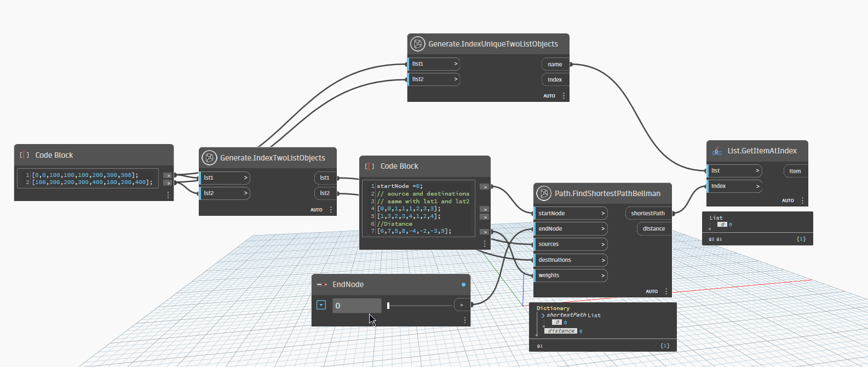Click the shortestPath output port
The height and width of the screenshot is (367, 868).
[648, 214]
